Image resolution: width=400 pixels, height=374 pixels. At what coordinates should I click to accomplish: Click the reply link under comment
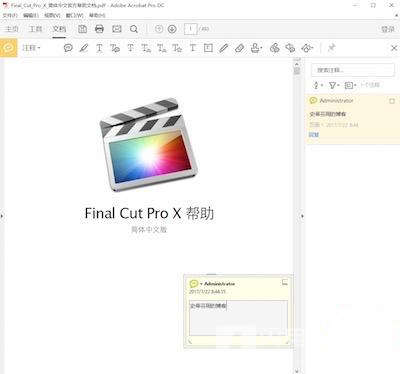(x=314, y=134)
